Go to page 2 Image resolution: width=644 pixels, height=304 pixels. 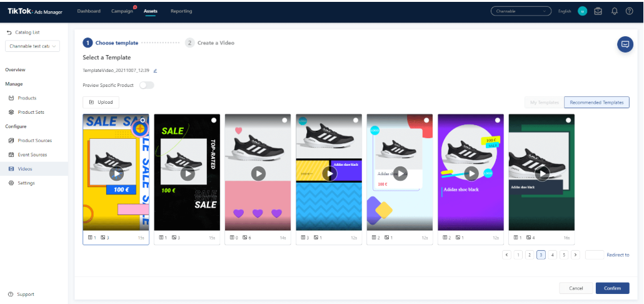click(530, 255)
